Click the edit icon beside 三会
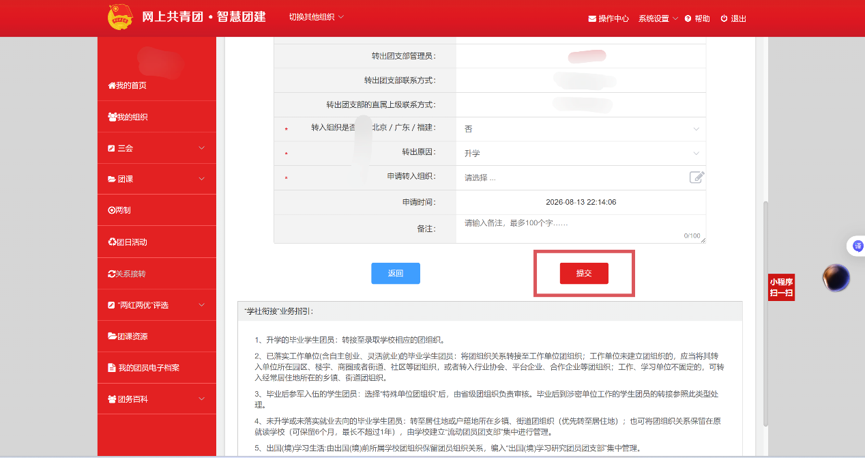The height and width of the screenshot is (458, 865). (111, 148)
